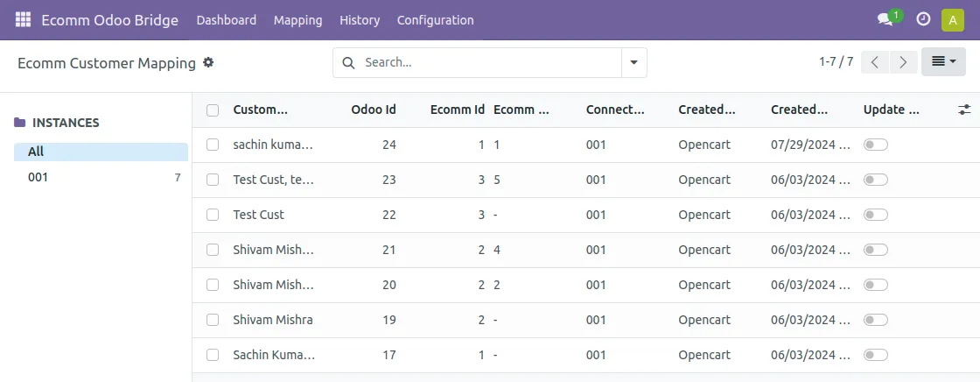
Task: Open the activities clock icon
Action: pyautogui.click(x=923, y=19)
